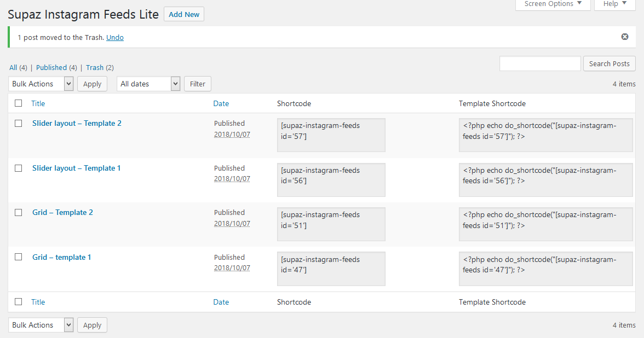Tick checkbox for Grid – template 1
The height and width of the screenshot is (338, 644).
pos(19,257)
